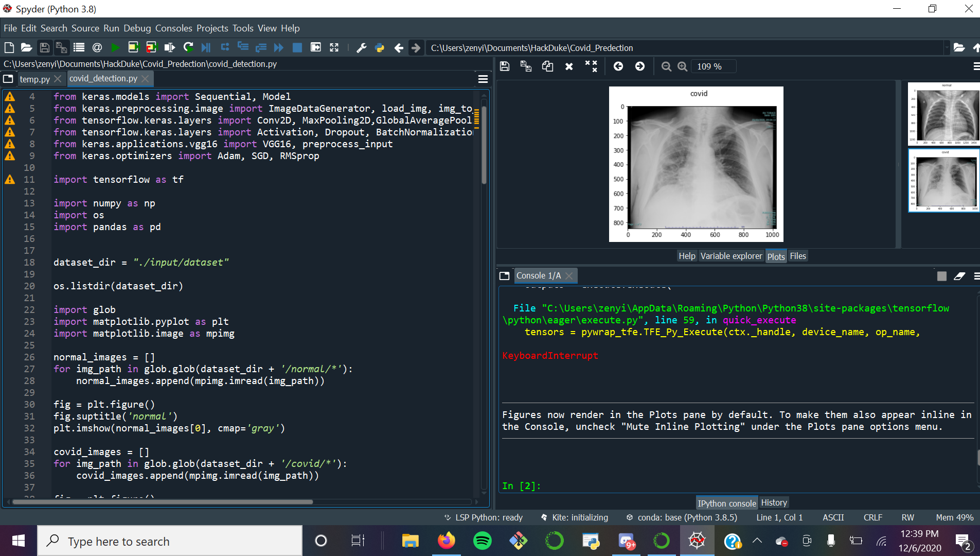Browse for a working directory

[x=959, y=48]
